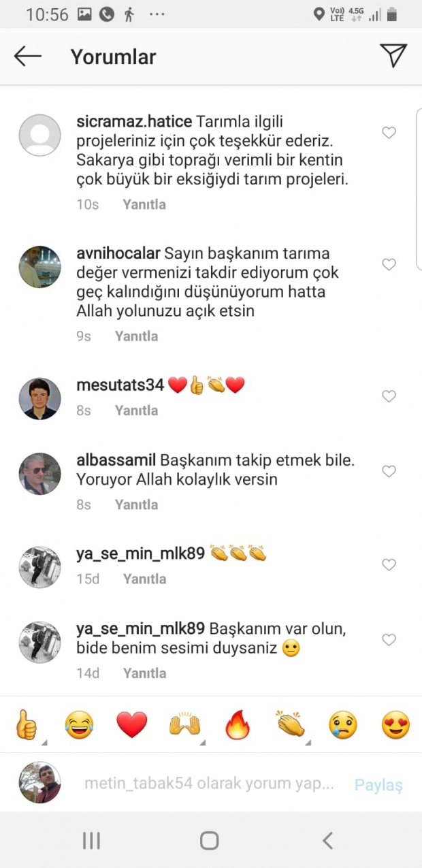Insert the laughing tears emoji
This screenshot has width=422, height=868.
[79, 725]
